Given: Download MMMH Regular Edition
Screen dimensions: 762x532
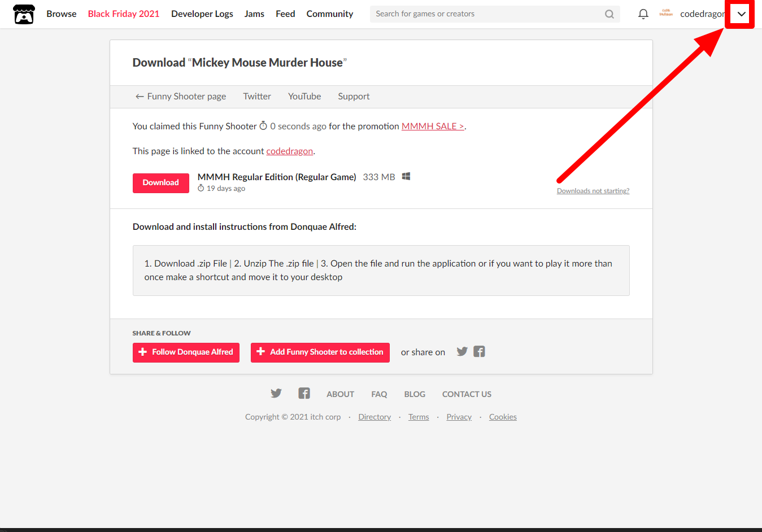Looking at the screenshot, I should (161, 183).
